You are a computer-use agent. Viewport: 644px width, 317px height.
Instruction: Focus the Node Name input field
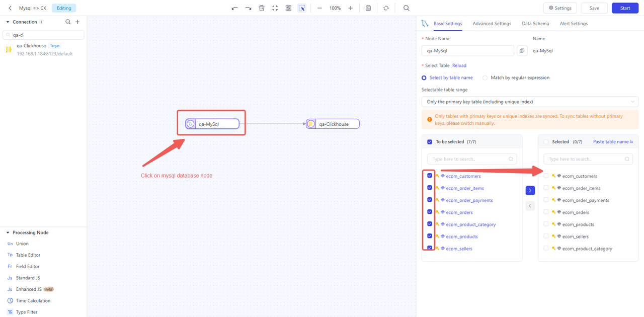coord(467,51)
